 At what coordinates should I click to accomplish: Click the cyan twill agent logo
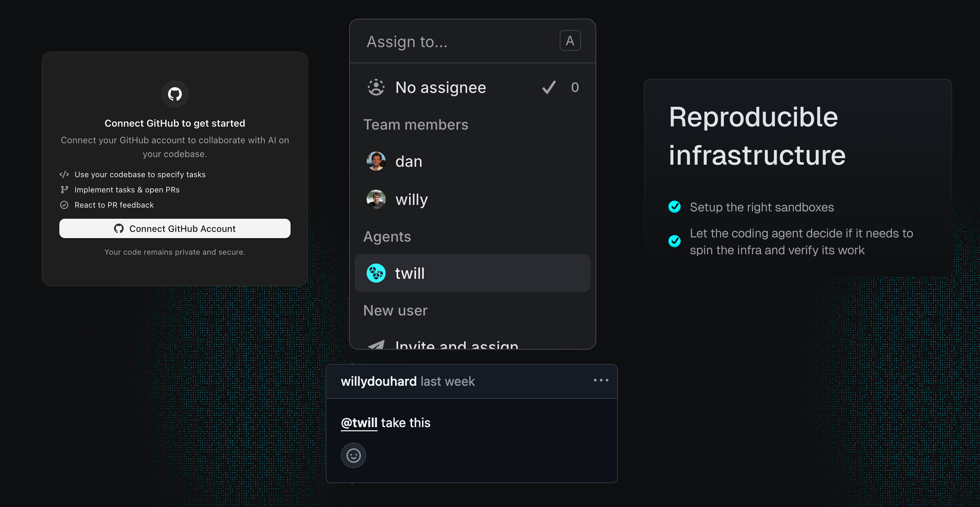click(x=376, y=273)
